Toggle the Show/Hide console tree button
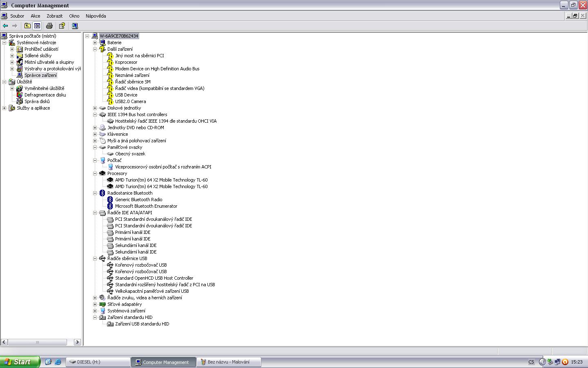 (37, 26)
